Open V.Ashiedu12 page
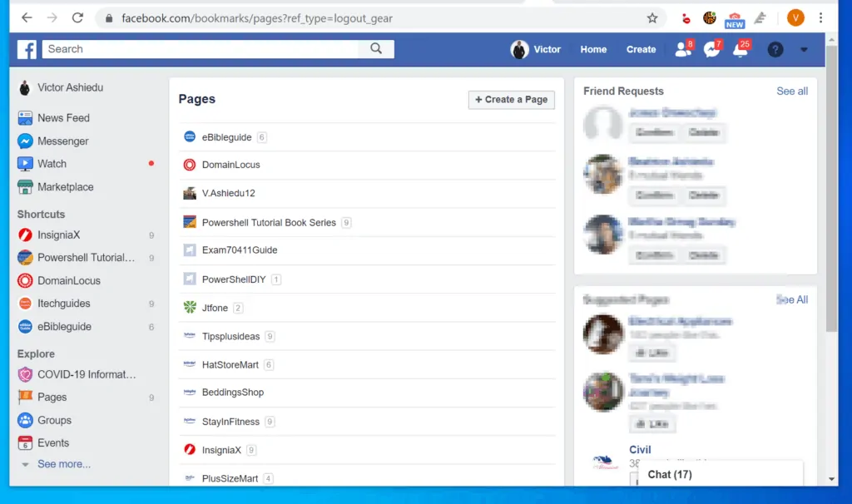The height and width of the screenshot is (504, 852). click(228, 193)
